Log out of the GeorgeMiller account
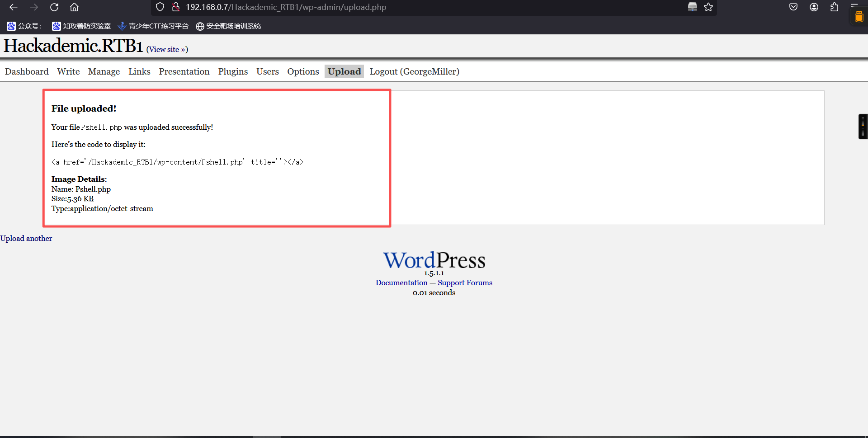 click(414, 71)
